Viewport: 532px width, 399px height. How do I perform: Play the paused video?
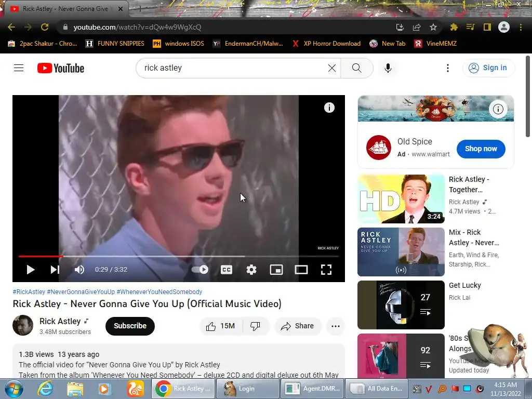[x=31, y=270]
